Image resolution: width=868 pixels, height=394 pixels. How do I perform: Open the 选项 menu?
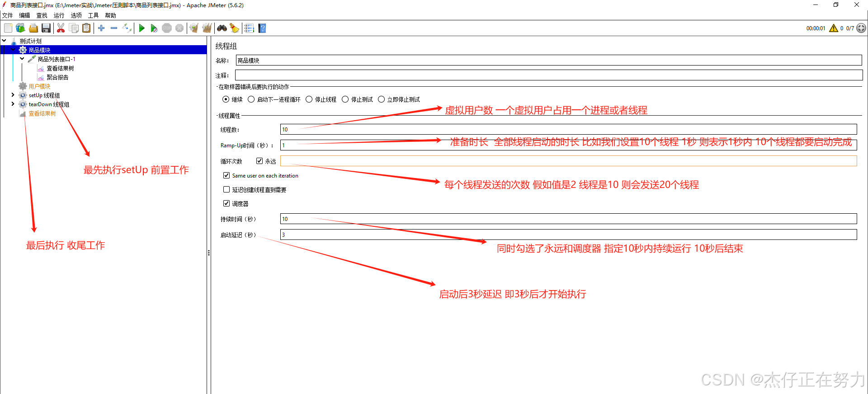(x=76, y=15)
